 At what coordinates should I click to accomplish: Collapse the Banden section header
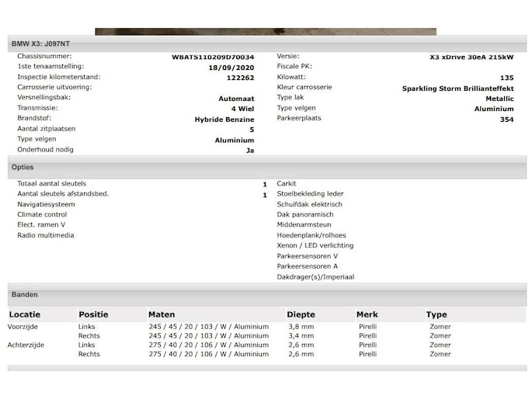(x=24, y=295)
